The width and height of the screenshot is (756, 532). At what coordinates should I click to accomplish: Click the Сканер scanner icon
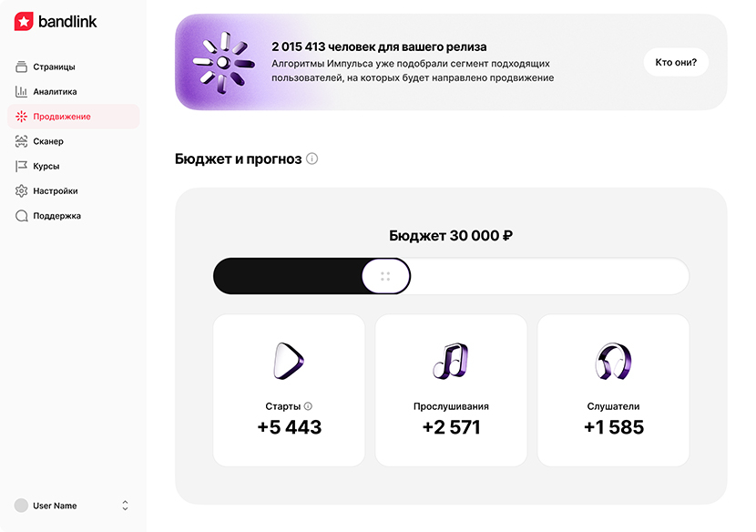(x=21, y=141)
